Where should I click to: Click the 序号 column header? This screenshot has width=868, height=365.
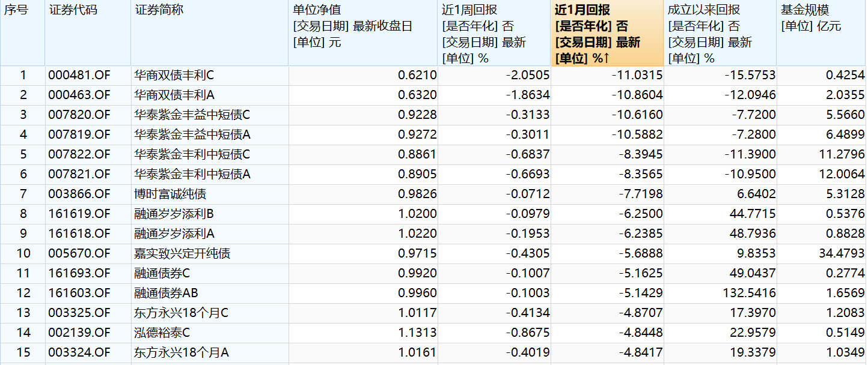[x=22, y=33]
